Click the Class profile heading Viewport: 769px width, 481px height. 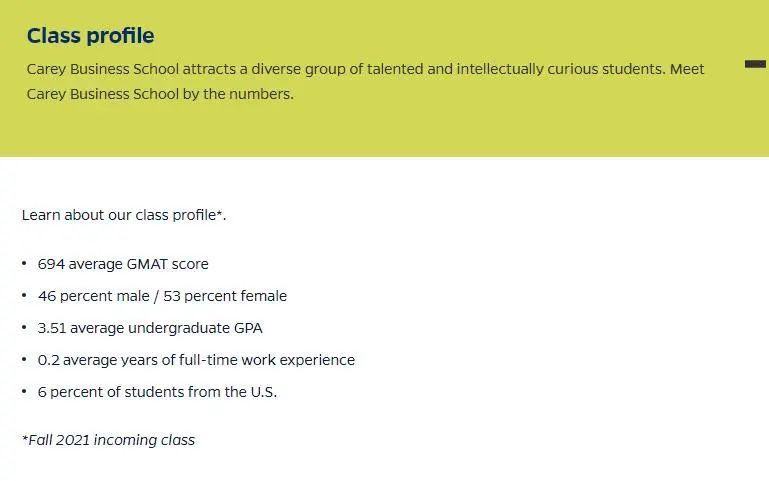(90, 36)
